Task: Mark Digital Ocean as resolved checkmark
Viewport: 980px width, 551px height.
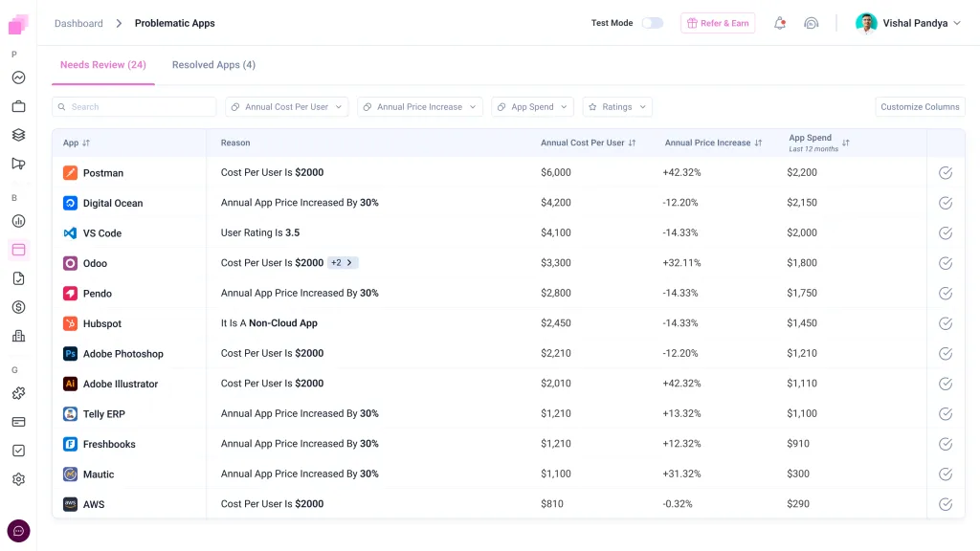Action: click(946, 203)
